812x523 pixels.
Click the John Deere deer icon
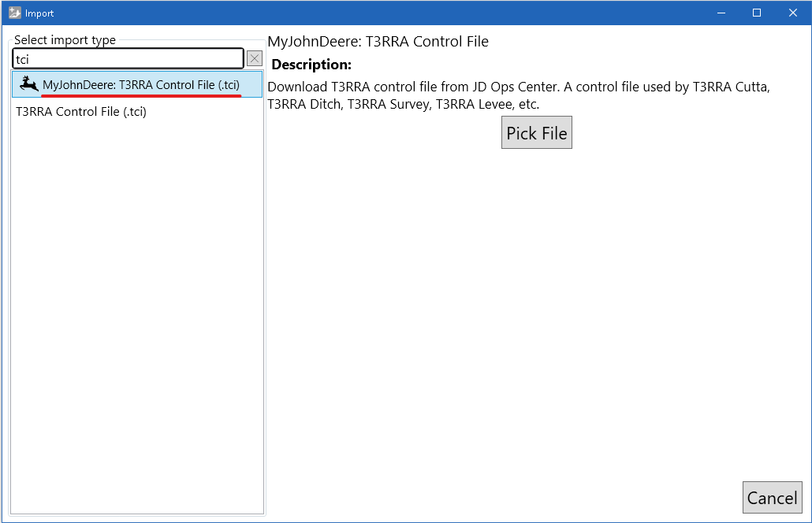coord(29,83)
